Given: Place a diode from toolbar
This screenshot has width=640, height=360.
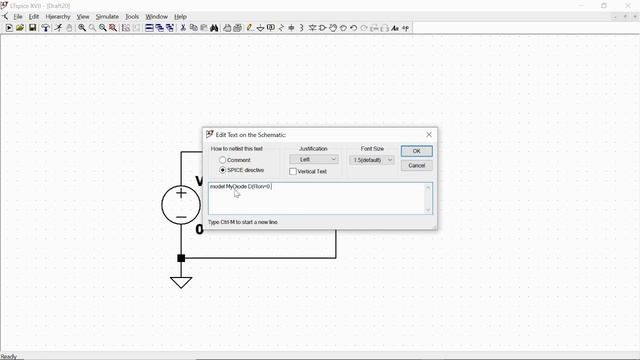Looking at the screenshot, I should click(312, 28).
